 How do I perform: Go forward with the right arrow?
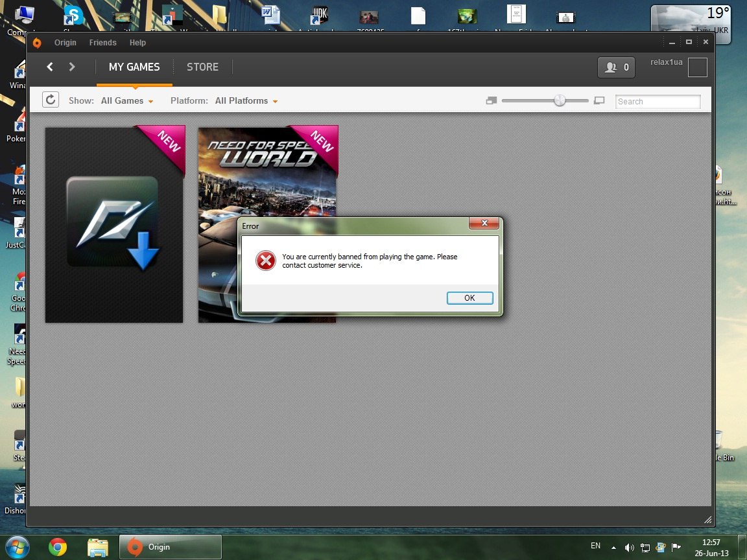[72, 67]
